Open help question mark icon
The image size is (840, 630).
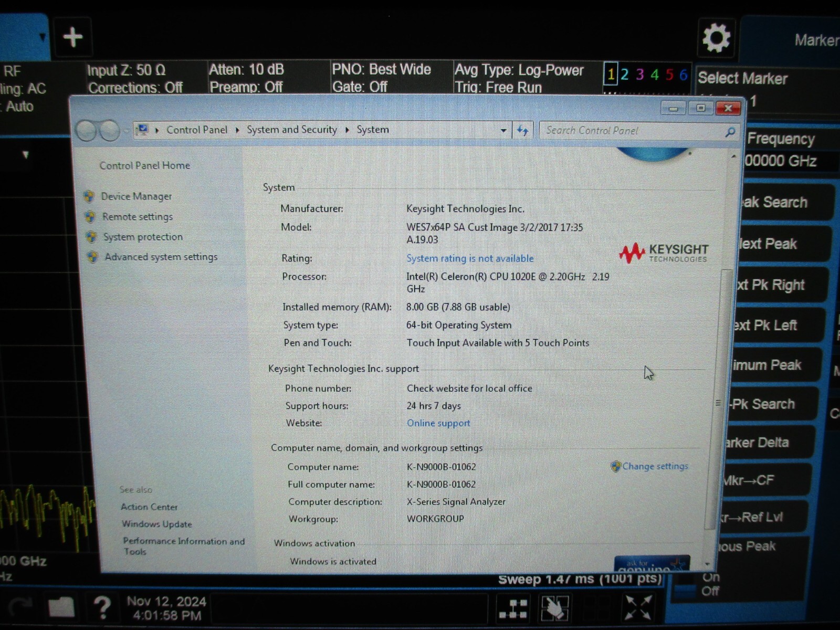102,607
